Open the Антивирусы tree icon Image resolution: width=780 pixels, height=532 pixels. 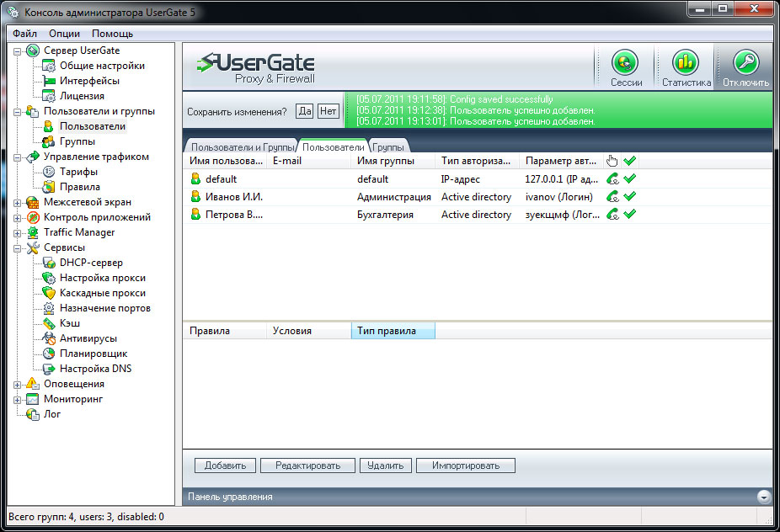(x=49, y=338)
